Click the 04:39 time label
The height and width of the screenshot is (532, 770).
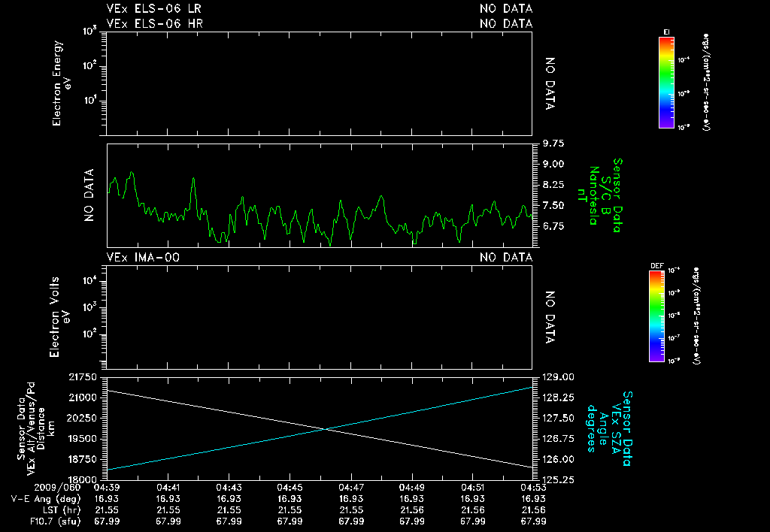point(107,488)
